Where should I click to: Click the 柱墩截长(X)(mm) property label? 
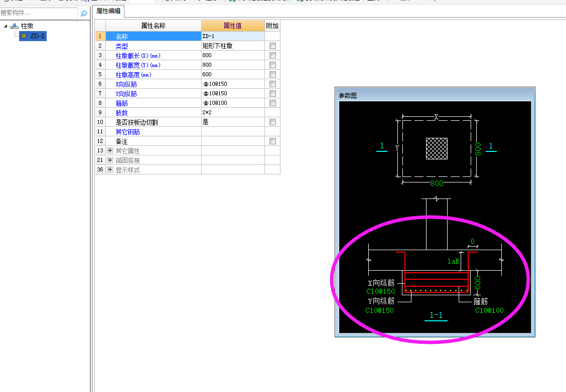click(138, 56)
